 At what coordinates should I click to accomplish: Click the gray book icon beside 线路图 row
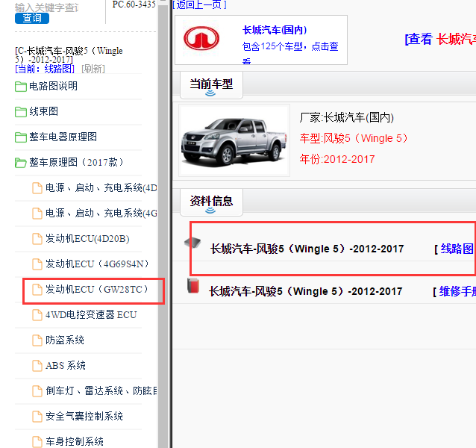point(192,243)
